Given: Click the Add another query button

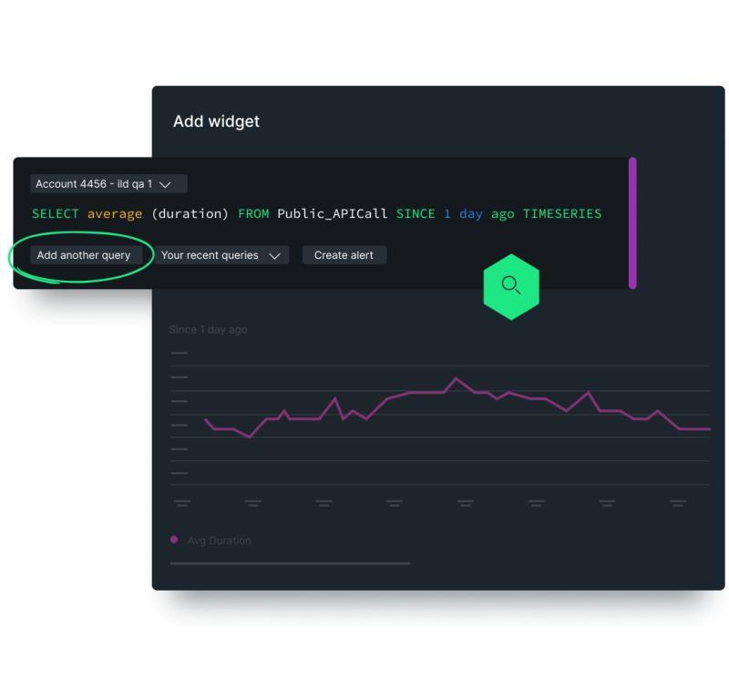Looking at the screenshot, I should point(85,255).
